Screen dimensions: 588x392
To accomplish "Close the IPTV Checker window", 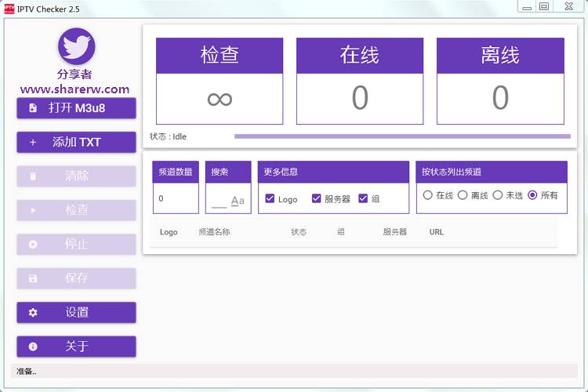I will pyautogui.click(x=569, y=7).
